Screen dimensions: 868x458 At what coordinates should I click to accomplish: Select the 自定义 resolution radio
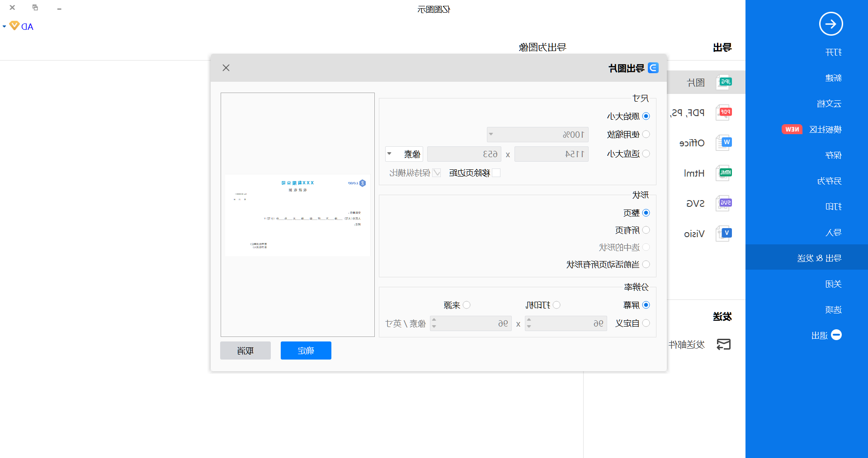(646, 323)
